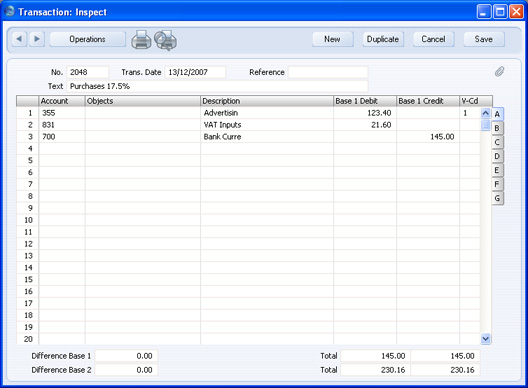Select description cell VAT Inputs

pos(267,125)
